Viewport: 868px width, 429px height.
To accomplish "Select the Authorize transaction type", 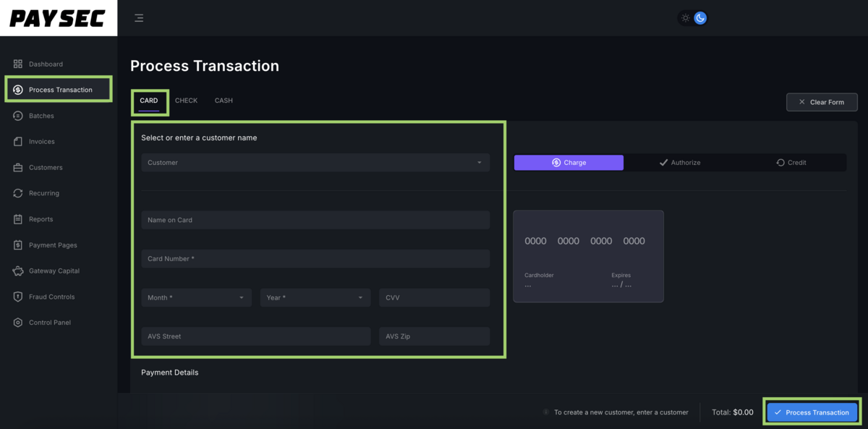I will [679, 163].
